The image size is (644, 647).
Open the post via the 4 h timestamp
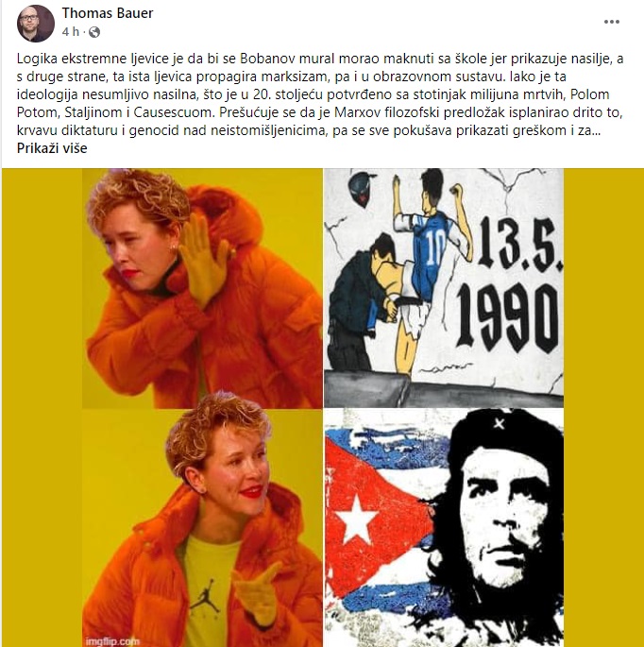(x=71, y=32)
